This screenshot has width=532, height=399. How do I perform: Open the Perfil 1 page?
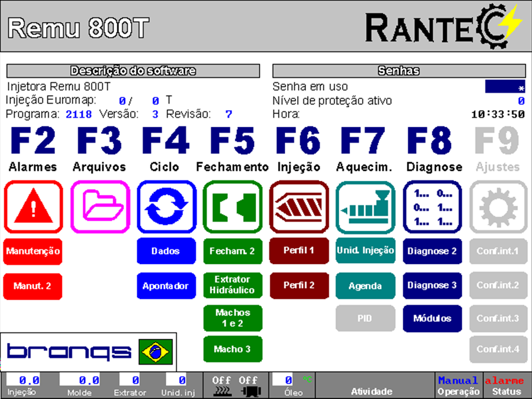coord(299,251)
